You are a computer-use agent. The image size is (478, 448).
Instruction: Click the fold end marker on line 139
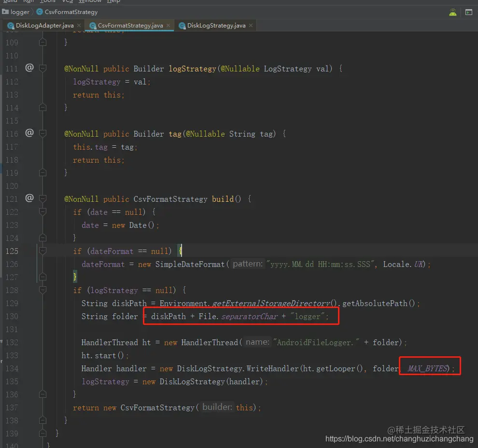(42, 433)
